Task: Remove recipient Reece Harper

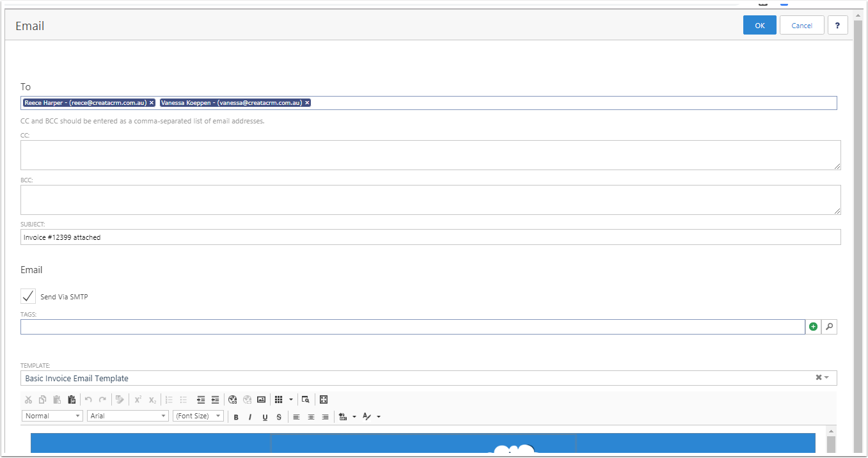Action: point(152,102)
